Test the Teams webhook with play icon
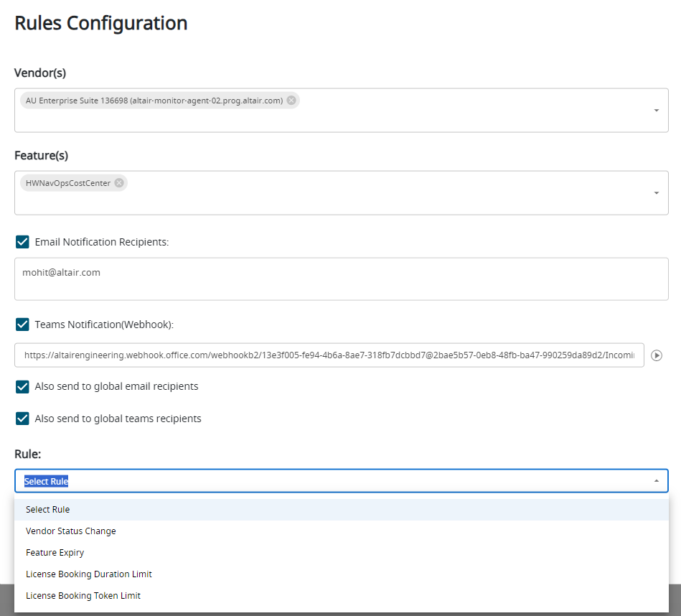Viewport: 681px width, 616px height. 657,355
